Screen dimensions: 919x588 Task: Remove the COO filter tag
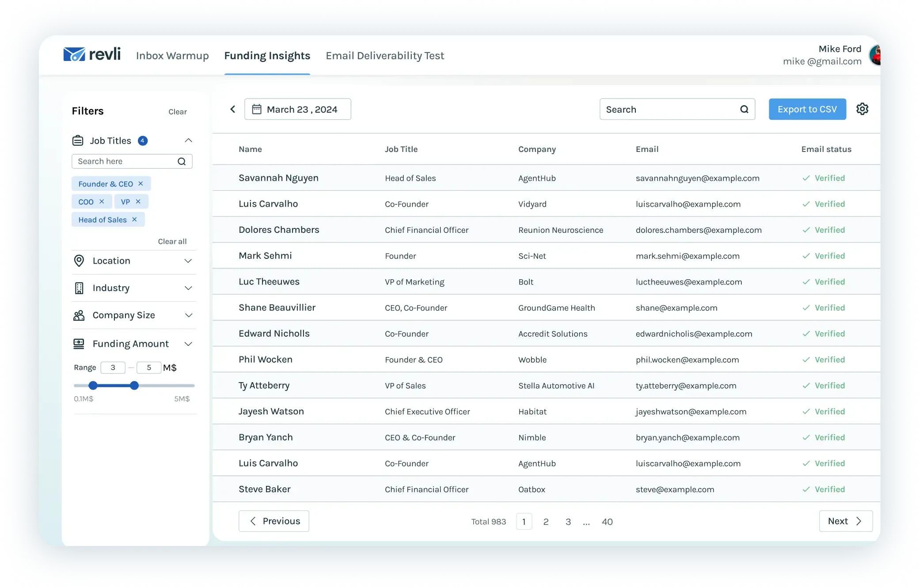[102, 201]
